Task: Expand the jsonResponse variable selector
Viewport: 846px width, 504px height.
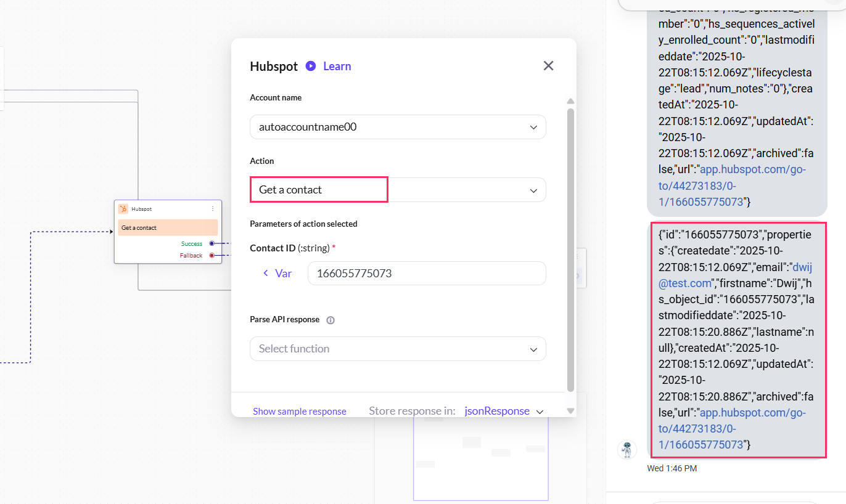Action: pos(540,412)
